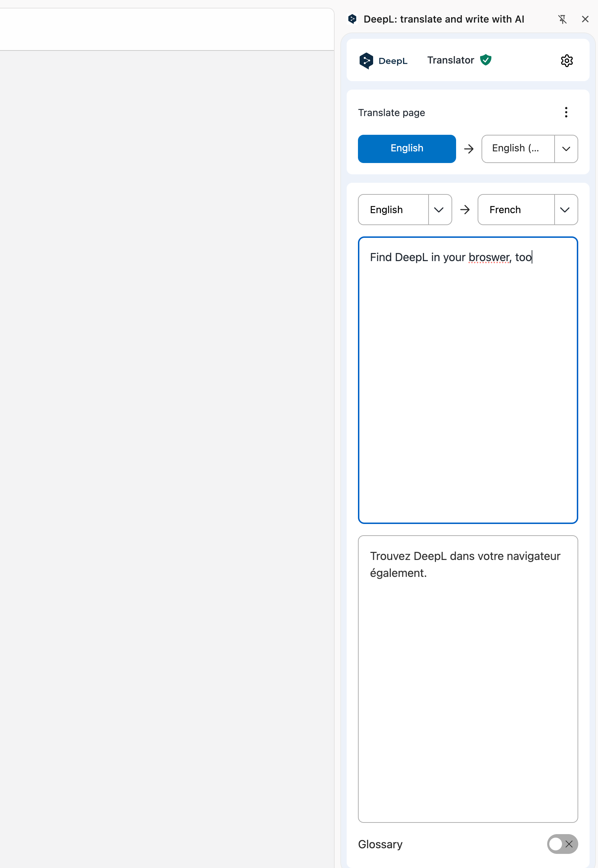Open the French target language dropdown
The image size is (598, 868).
point(516,210)
